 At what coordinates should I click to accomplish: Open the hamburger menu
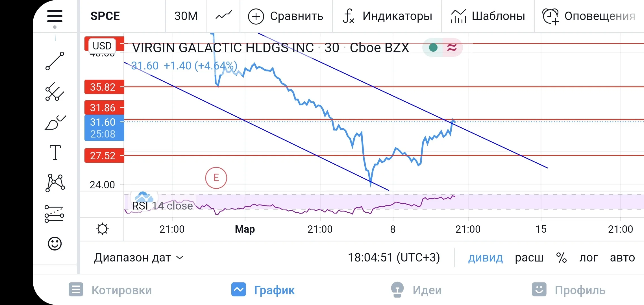coord(55,16)
